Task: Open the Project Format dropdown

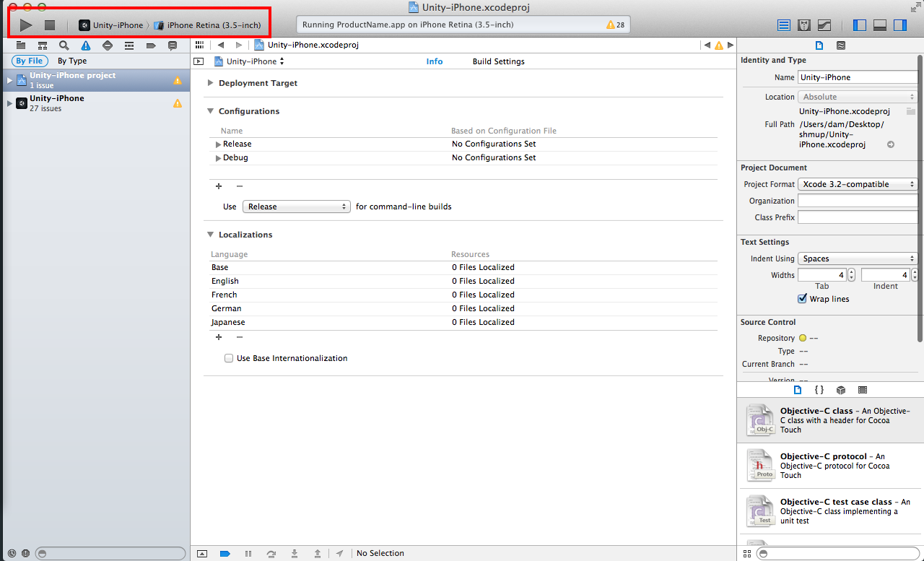Action: pyautogui.click(x=858, y=184)
